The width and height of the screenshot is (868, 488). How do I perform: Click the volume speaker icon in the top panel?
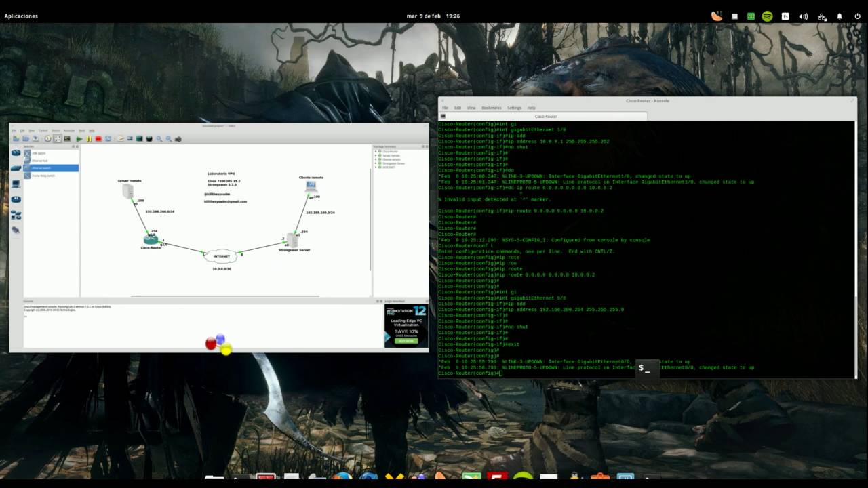(x=804, y=16)
